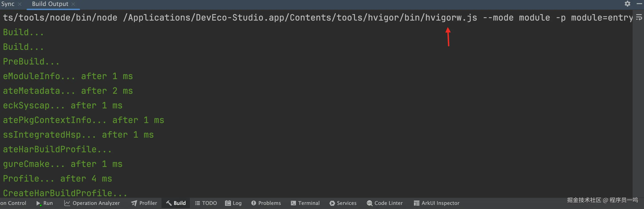This screenshot has width=644, height=209.
Task: Open the Log tool window
Action: coord(233,203)
